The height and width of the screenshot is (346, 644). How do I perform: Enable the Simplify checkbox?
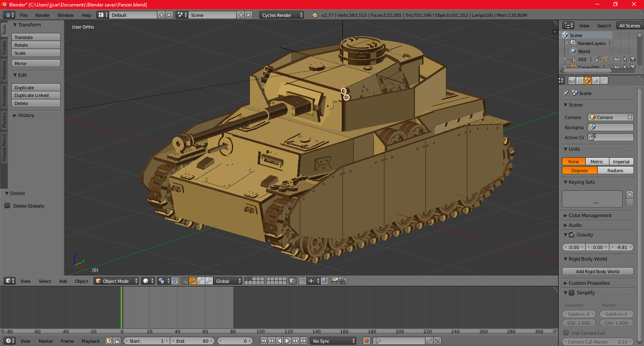[x=572, y=292]
